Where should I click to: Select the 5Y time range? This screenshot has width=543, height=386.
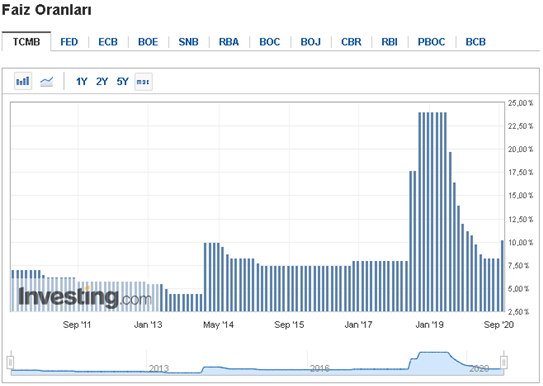point(123,82)
